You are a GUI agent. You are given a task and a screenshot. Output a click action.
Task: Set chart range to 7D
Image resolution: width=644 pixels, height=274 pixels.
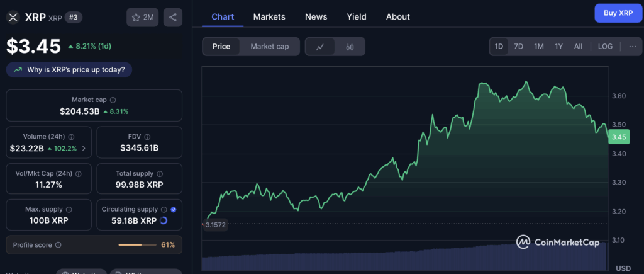tap(519, 47)
